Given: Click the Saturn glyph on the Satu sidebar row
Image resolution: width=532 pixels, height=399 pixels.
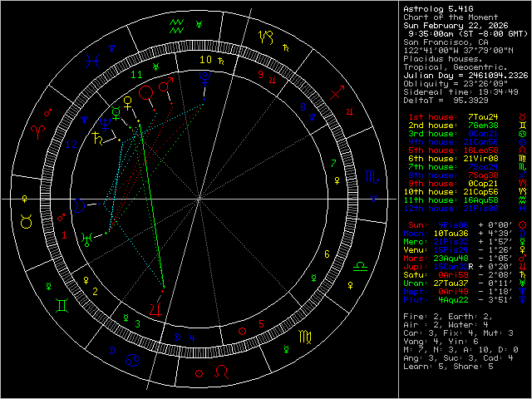Looking at the screenshot, I should (x=523, y=275).
